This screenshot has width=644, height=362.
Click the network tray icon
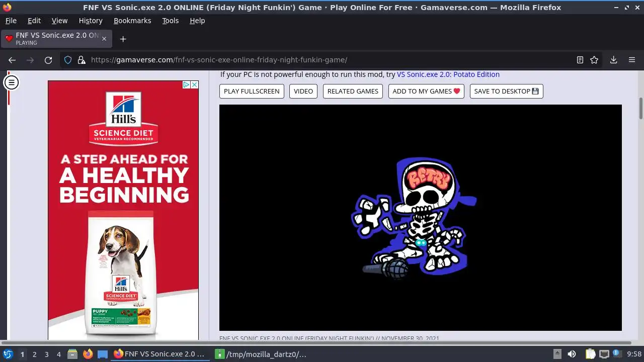[604, 354]
